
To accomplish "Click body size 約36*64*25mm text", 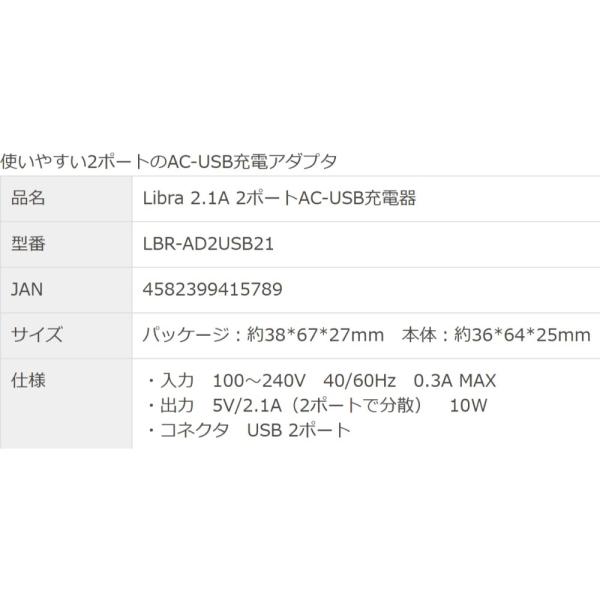I will (522, 335).
